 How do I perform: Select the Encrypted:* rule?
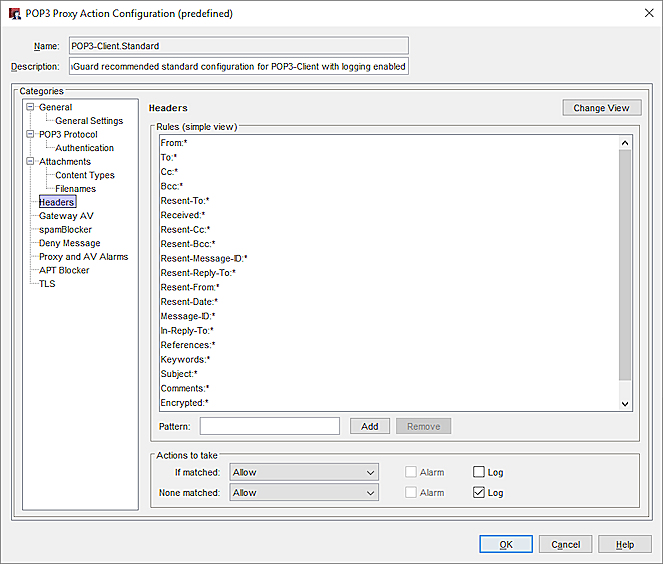click(389, 402)
